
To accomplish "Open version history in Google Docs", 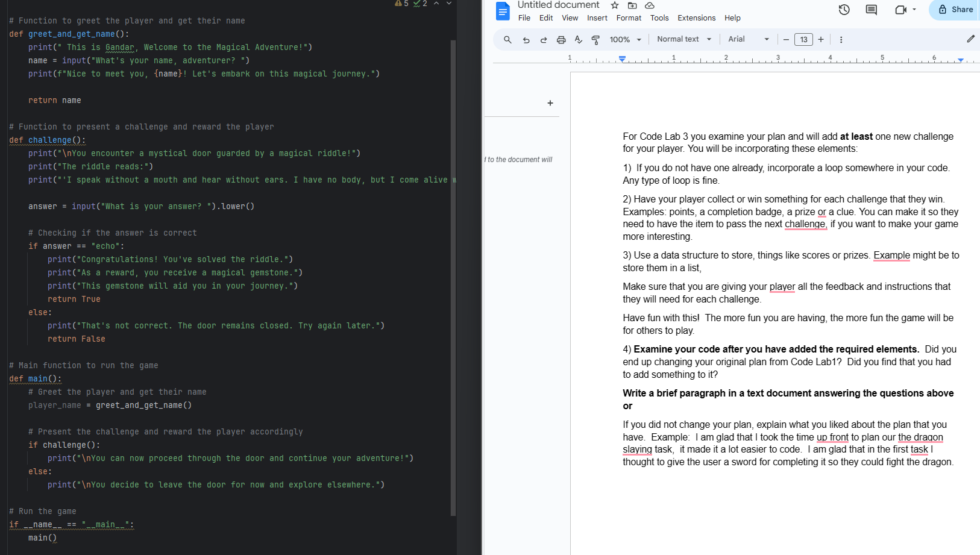I will (x=844, y=10).
